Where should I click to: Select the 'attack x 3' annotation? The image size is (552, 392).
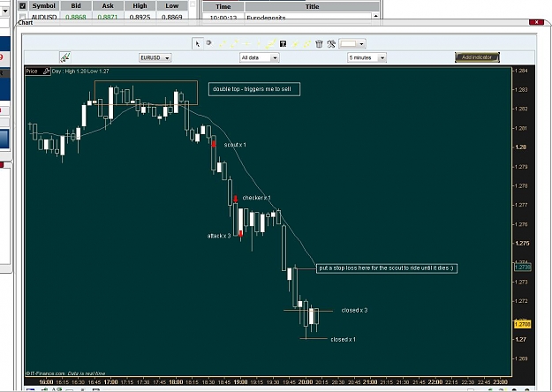tap(219, 236)
